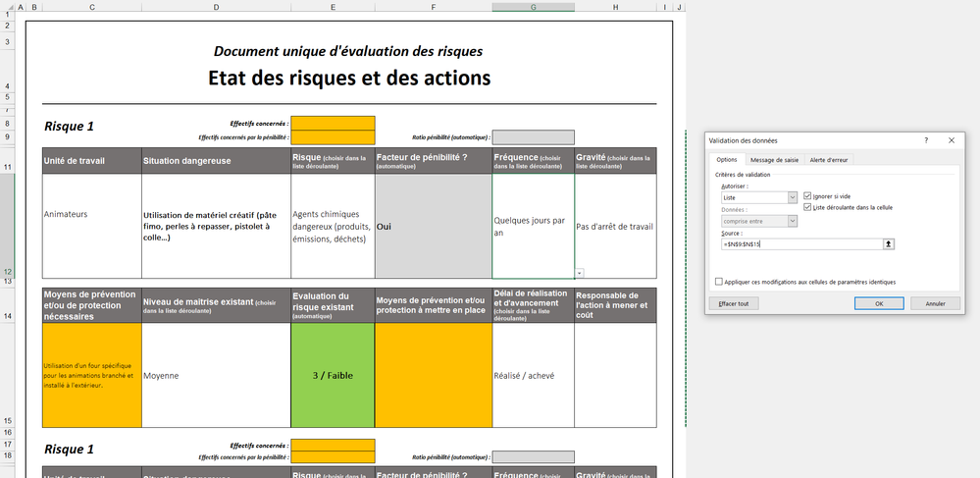Image resolution: width=980 pixels, height=478 pixels.
Task: Select column D header
Action: 216,7
